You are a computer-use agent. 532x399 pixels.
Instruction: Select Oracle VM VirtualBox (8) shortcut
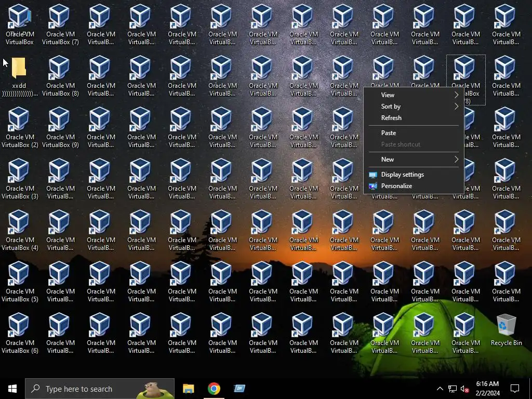click(60, 76)
